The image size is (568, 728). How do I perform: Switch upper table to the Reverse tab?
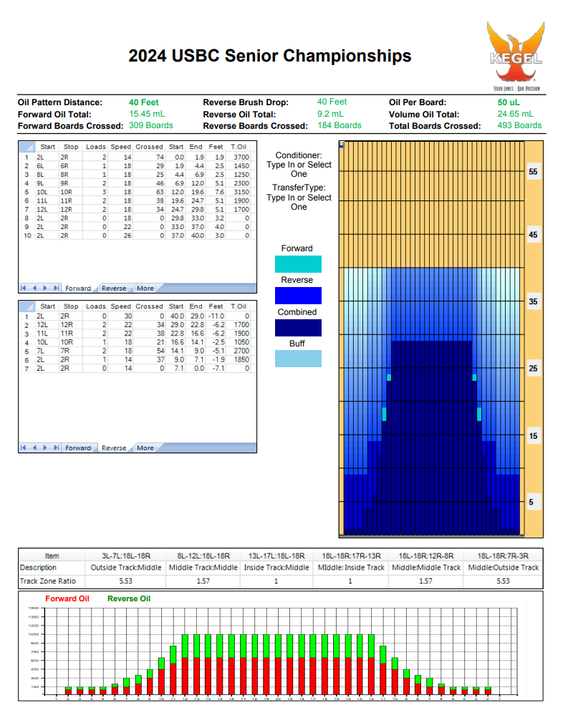tap(114, 288)
